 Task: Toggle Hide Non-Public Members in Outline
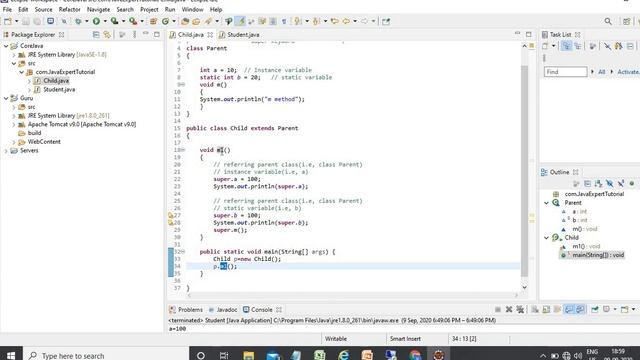click(x=631, y=184)
